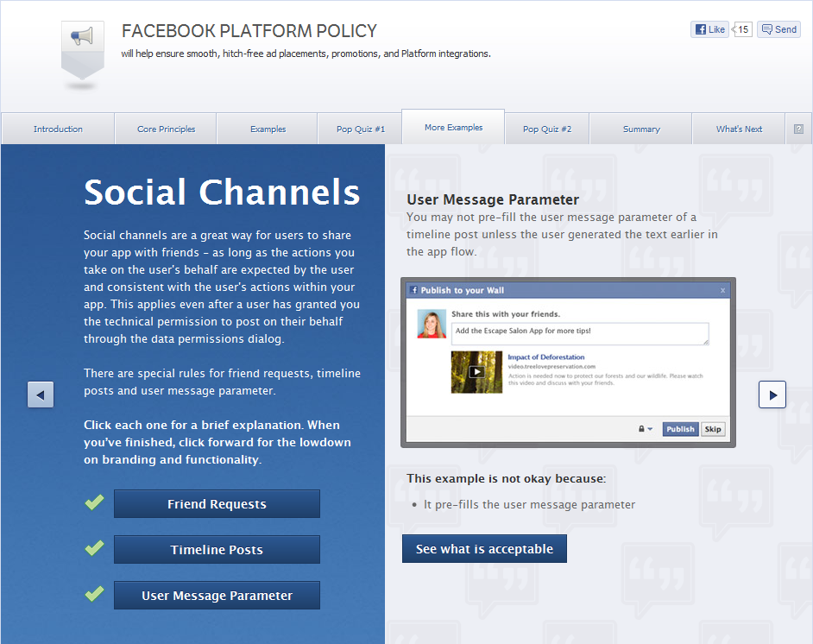Click the Send button

coord(778,29)
